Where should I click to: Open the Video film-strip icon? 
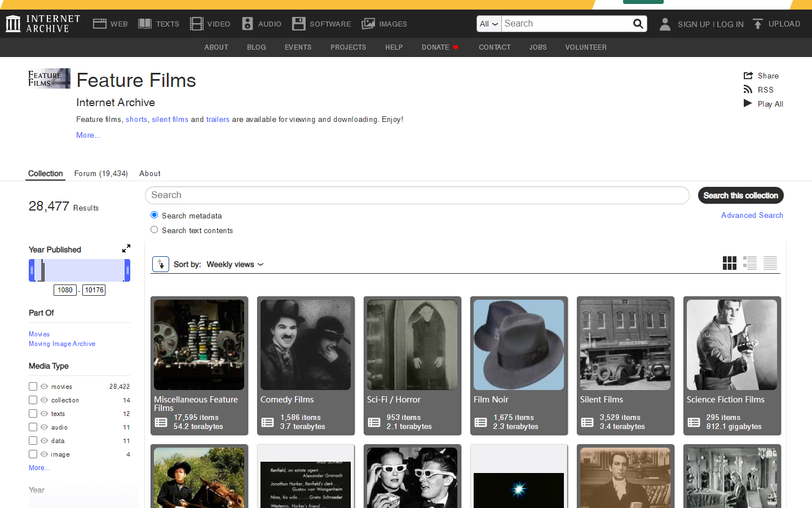pos(196,24)
